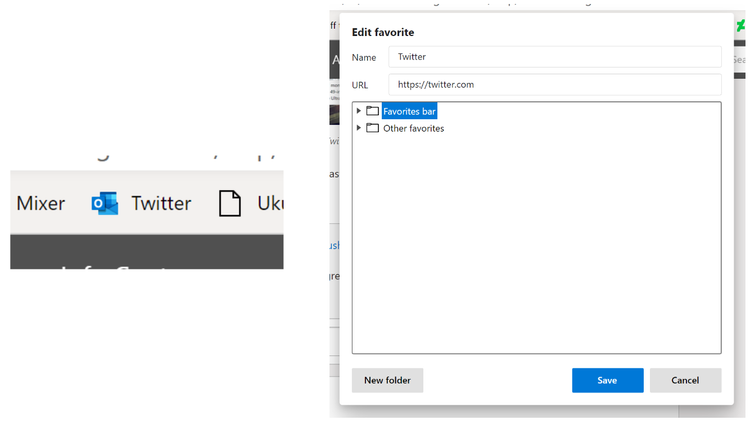Open the Uk favorite text on bar
This screenshot has width=750, height=424.
pyautogui.click(x=270, y=203)
